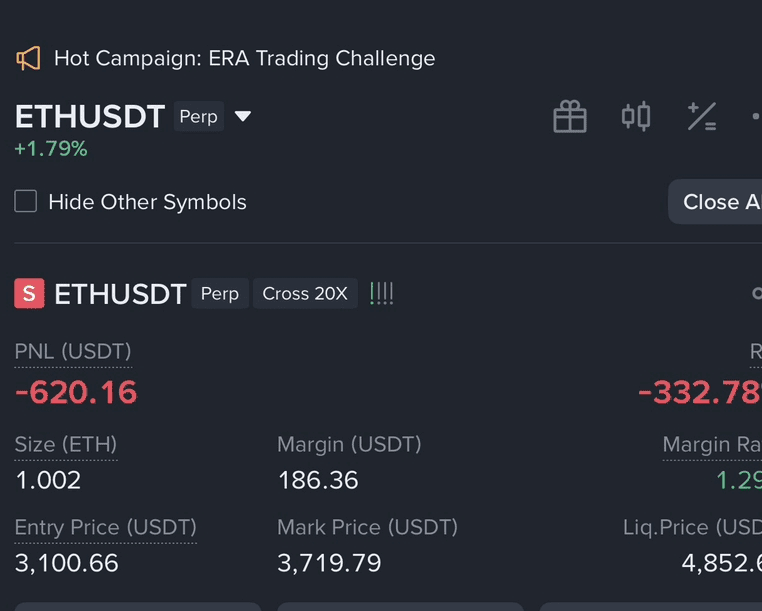This screenshot has height=611, width=762.
Task: Open the plus-divide calculator icon
Action: [702, 116]
